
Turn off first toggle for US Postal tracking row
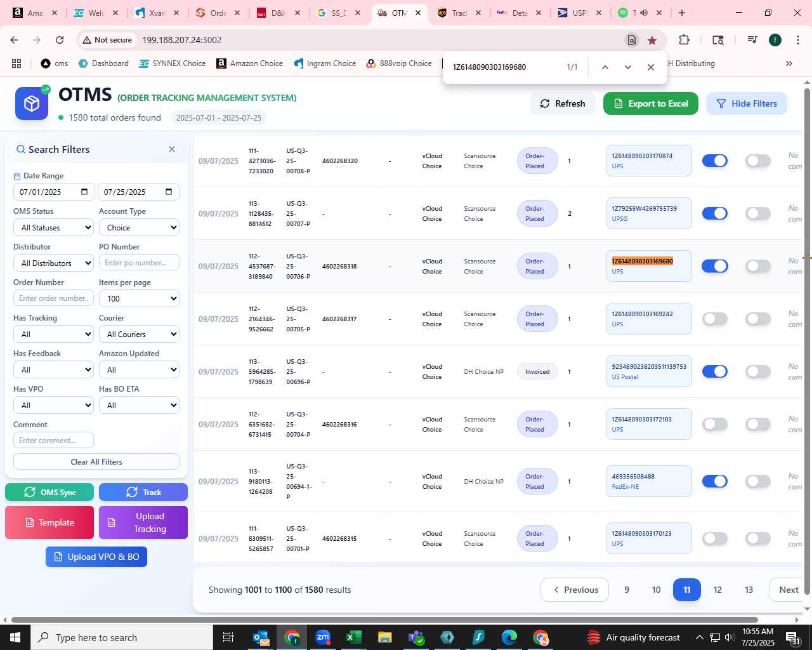pos(715,371)
